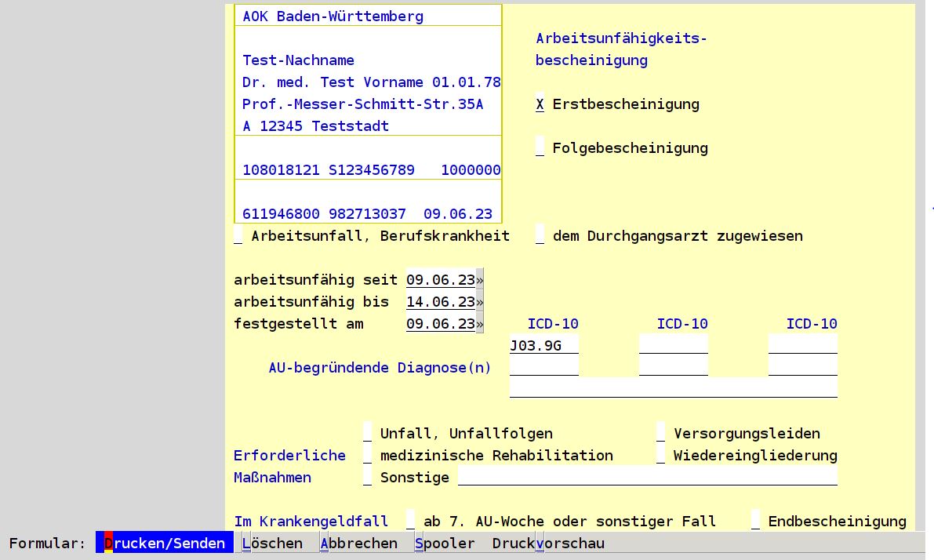Click the third ICD-10 field in the second row
Screen dimensions: 934x560
point(803,368)
